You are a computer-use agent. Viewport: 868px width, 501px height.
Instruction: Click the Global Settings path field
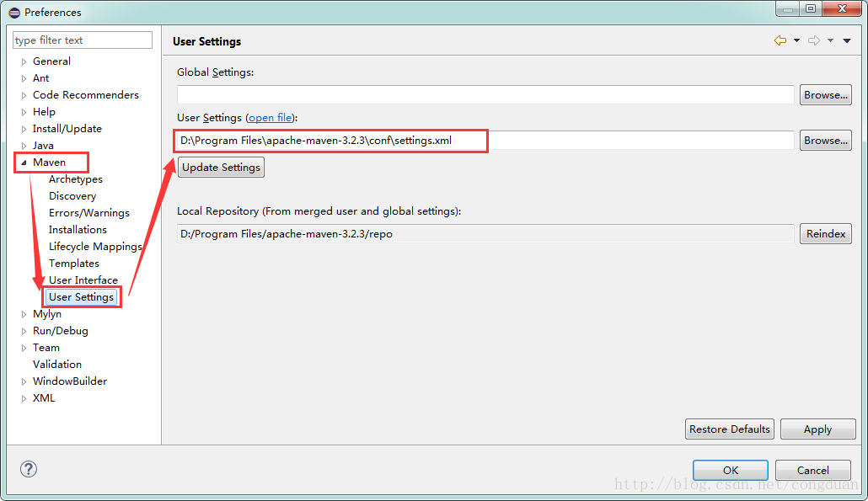pos(485,94)
